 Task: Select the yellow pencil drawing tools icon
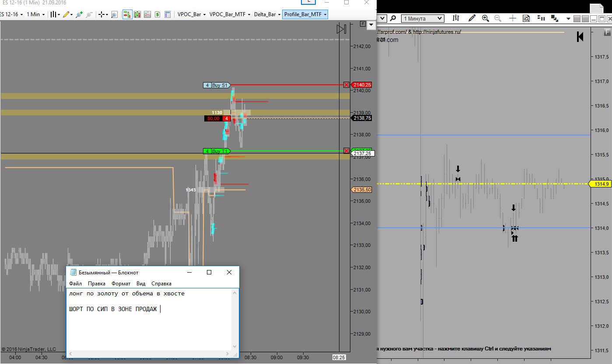pos(67,14)
